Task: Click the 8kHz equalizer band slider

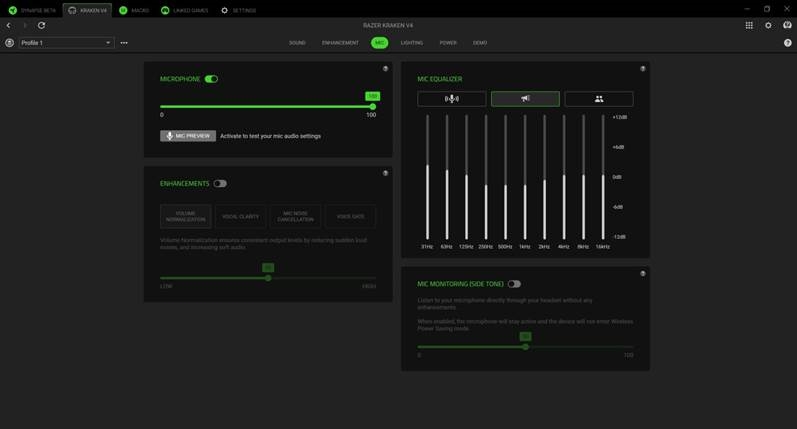Action: (584, 177)
